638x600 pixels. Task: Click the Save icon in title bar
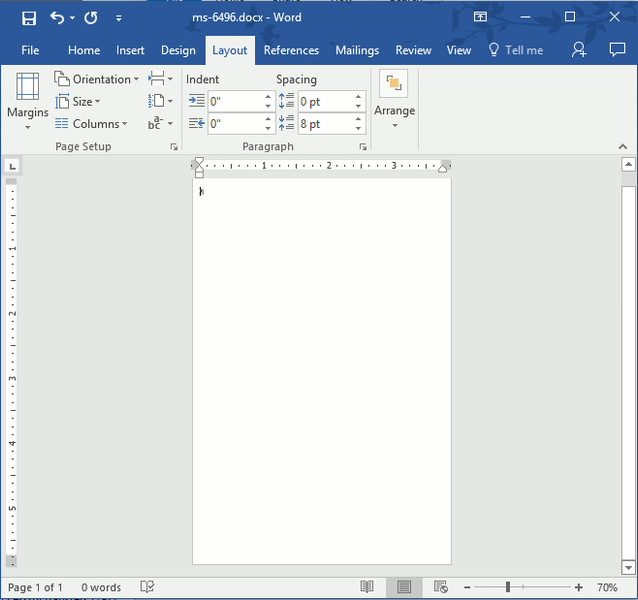29,18
